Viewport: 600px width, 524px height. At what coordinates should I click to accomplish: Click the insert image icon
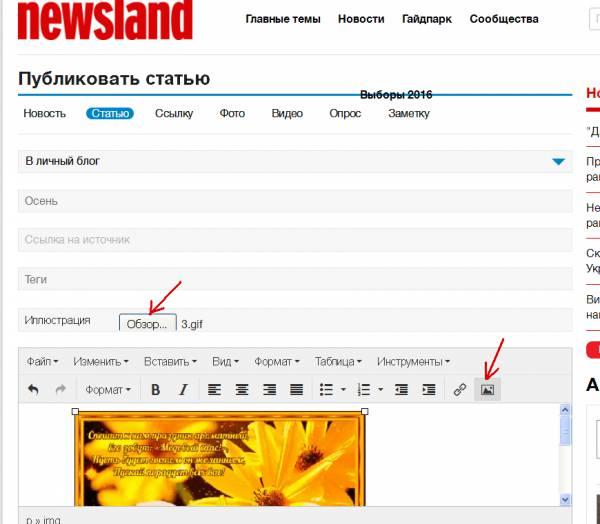click(x=487, y=390)
